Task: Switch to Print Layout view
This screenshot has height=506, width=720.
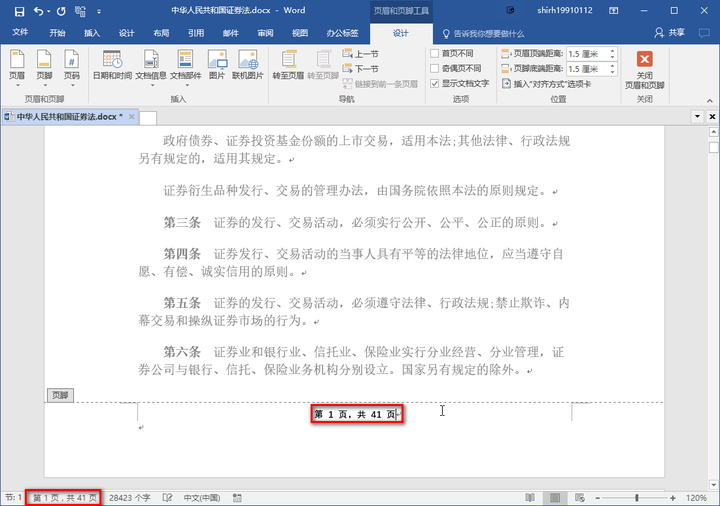Action: tap(555, 498)
